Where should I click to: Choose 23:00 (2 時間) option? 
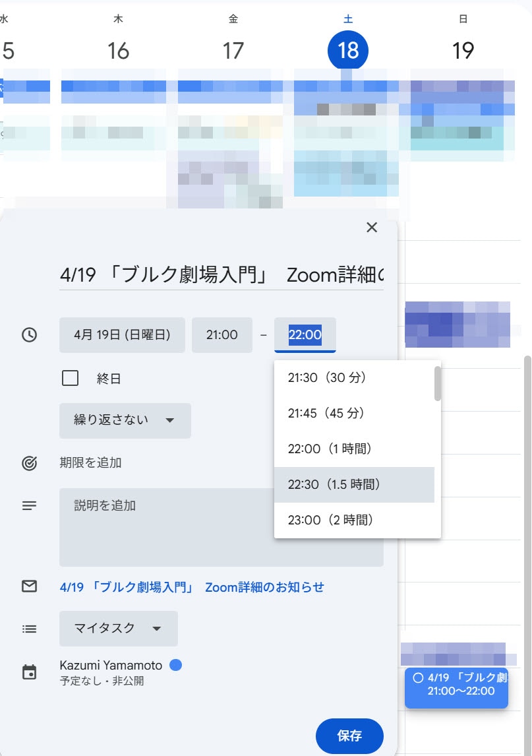331,520
